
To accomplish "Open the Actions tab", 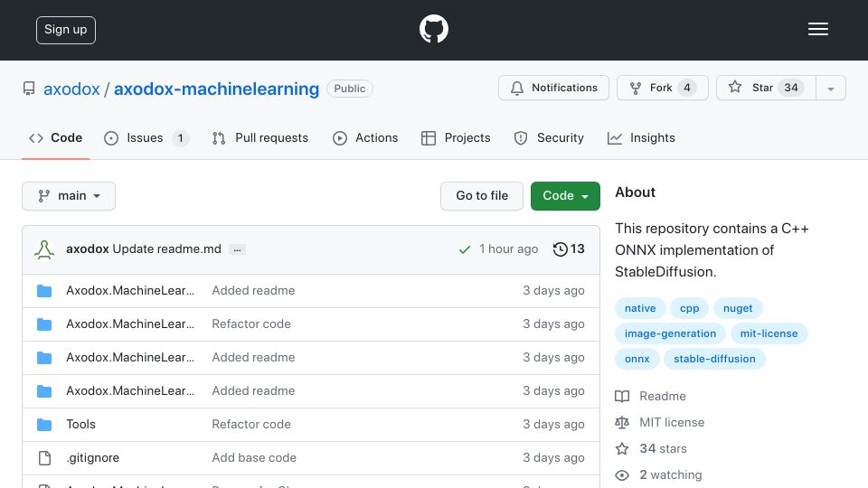I will pos(365,137).
